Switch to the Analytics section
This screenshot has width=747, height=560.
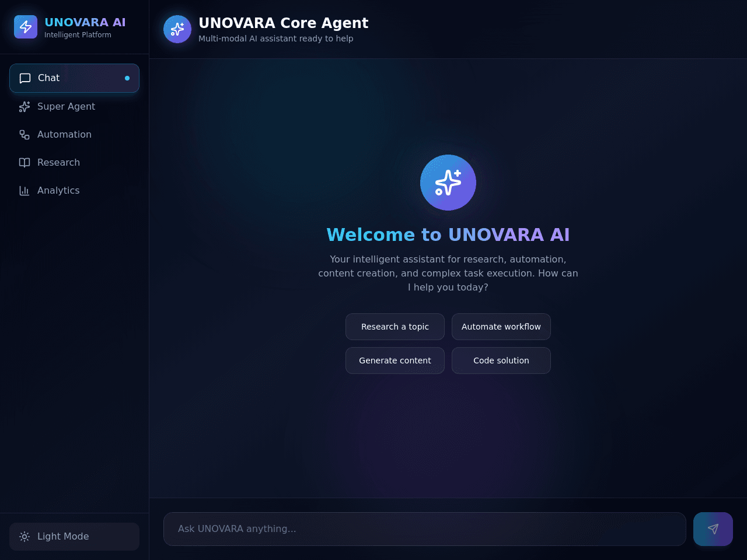75,191
